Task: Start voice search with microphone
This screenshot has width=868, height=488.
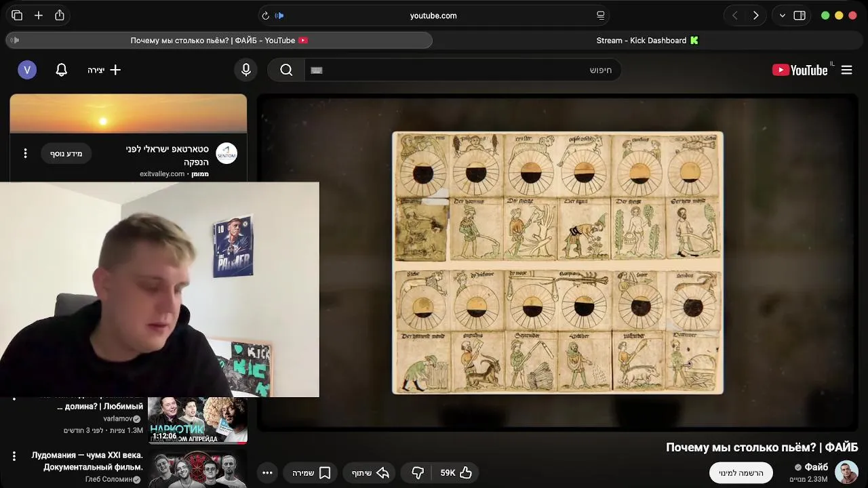Action: pos(246,70)
